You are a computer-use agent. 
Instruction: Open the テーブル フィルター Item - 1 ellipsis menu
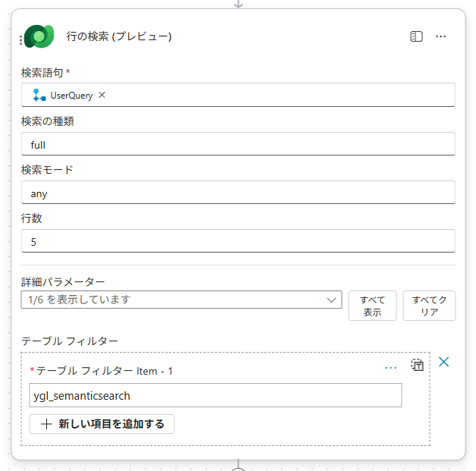pyautogui.click(x=390, y=367)
